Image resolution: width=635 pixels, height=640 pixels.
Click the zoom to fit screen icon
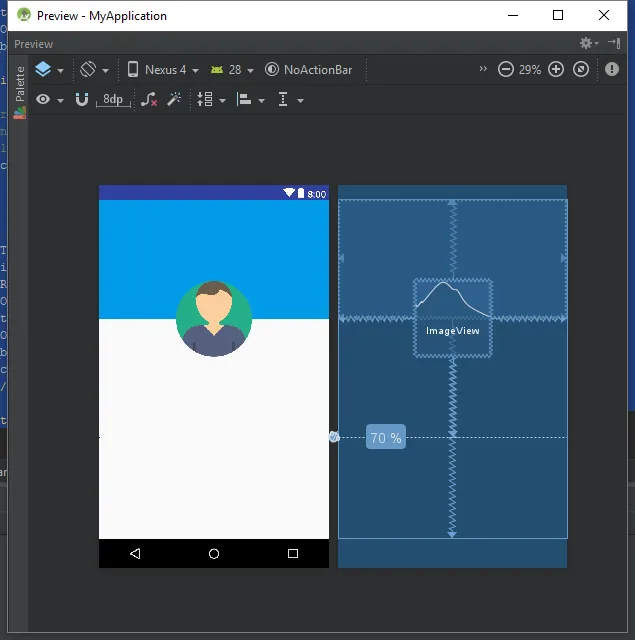coord(581,70)
